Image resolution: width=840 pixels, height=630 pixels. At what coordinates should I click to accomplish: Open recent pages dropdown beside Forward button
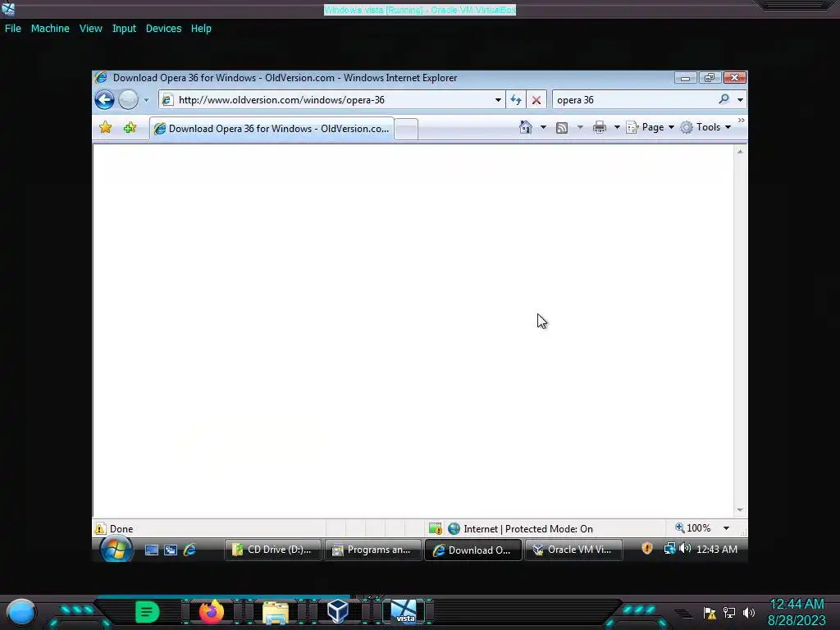pyautogui.click(x=146, y=100)
